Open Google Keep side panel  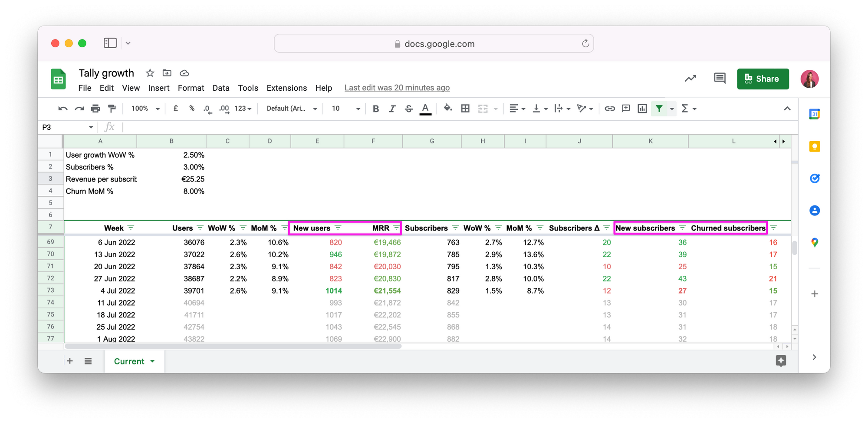tap(815, 146)
